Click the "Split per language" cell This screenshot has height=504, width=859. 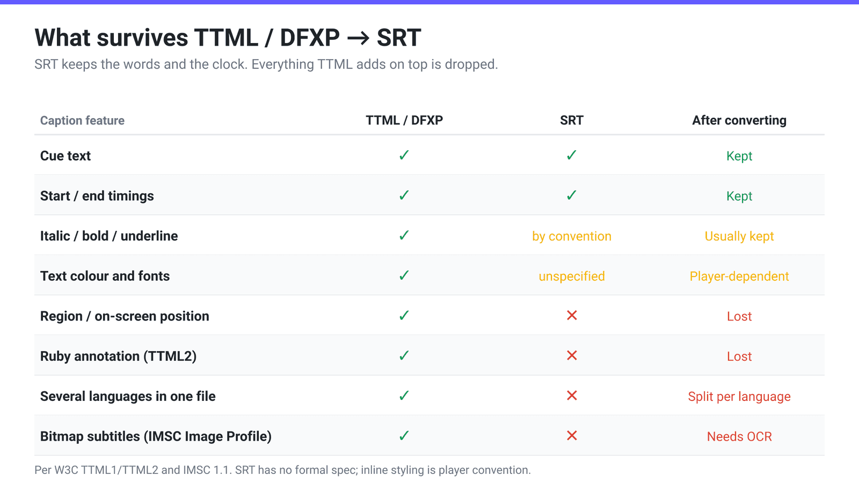tap(739, 396)
